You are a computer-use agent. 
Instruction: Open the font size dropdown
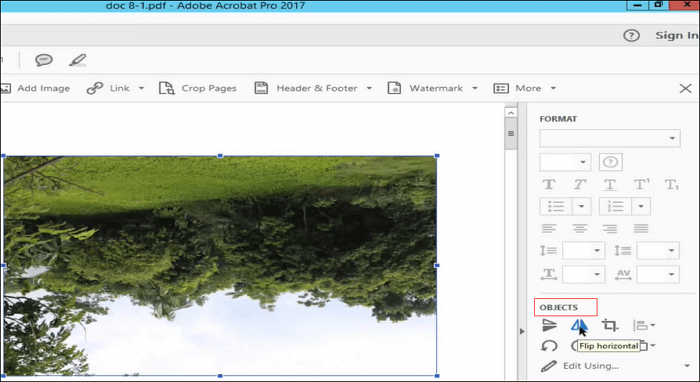[x=565, y=162]
